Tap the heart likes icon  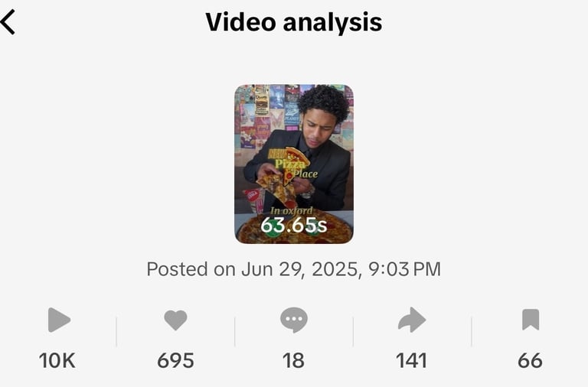pos(175,320)
